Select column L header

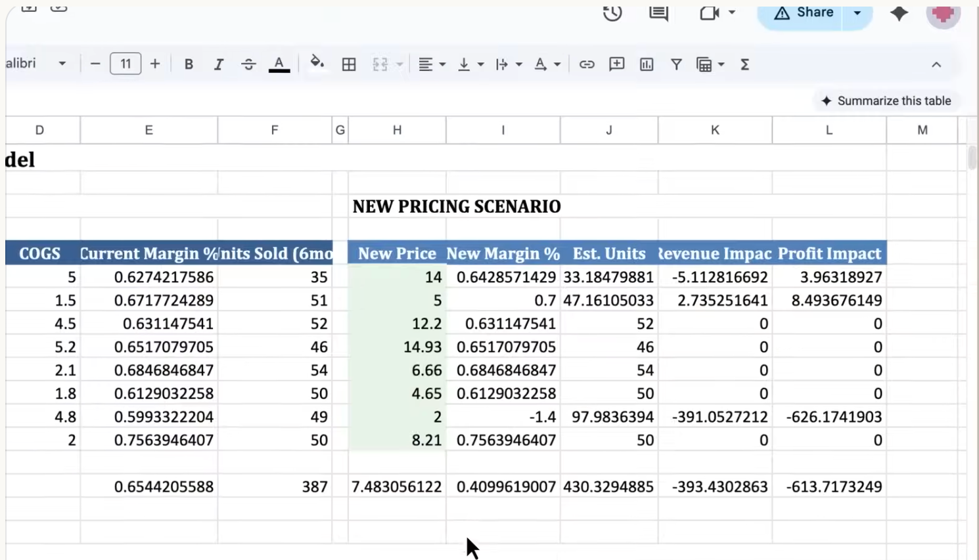[829, 130]
